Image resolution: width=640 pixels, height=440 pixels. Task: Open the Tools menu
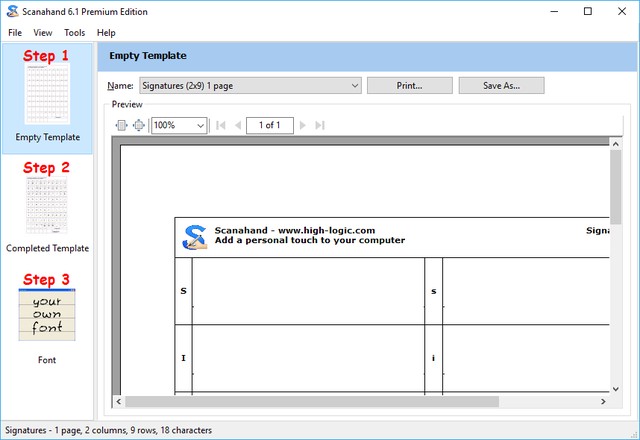75,33
